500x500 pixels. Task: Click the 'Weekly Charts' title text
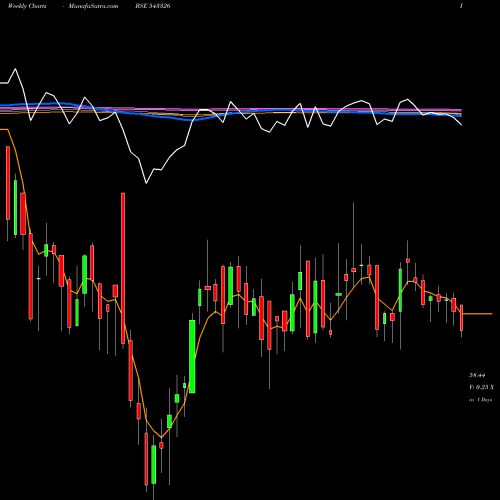tap(27, 6)
